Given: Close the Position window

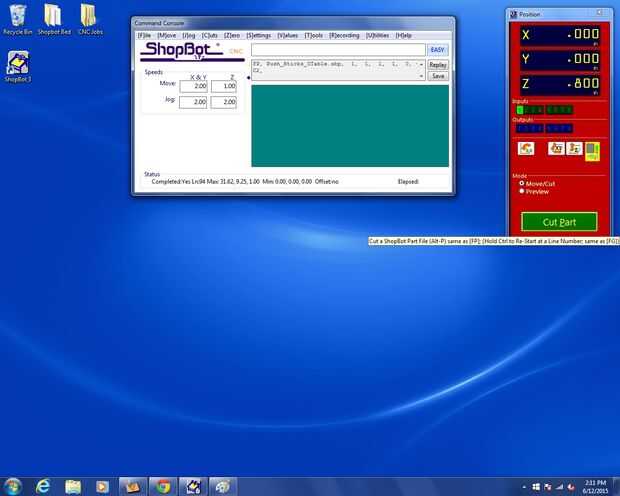Looking at the screenshot, I should click(x=600, y=13).
